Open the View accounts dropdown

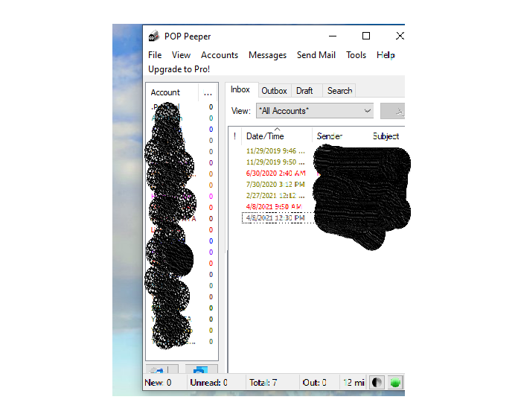pos(315,111)
